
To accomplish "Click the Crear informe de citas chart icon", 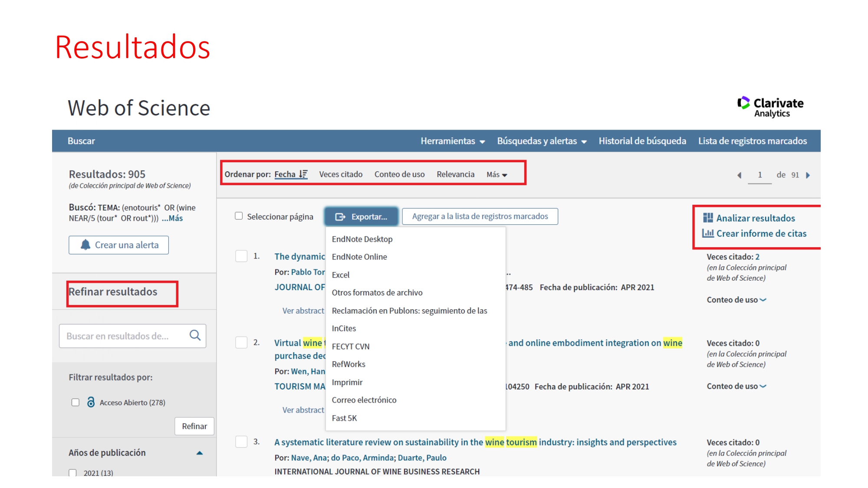I will (708, 233).
